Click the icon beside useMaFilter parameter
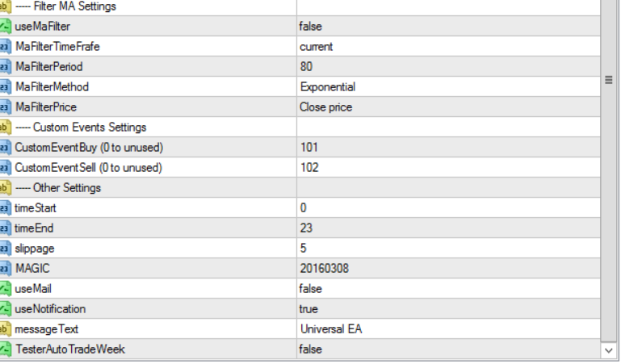This screenshot has height=364, width=621. tap(5, 27)
